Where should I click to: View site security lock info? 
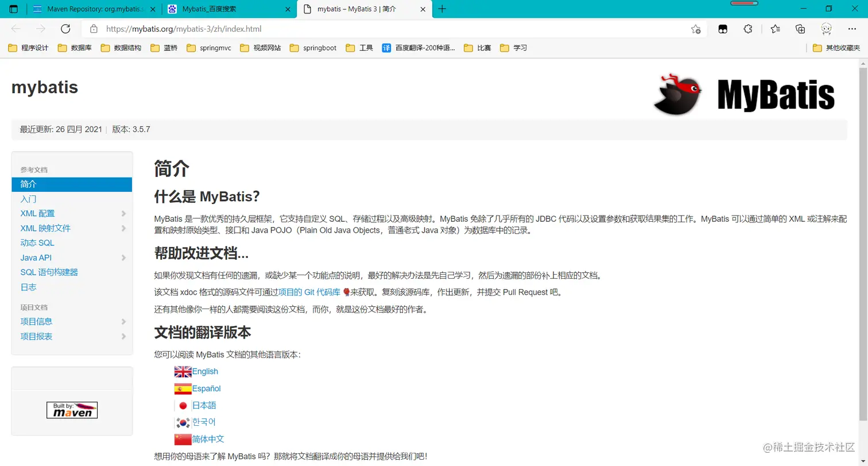94,29
